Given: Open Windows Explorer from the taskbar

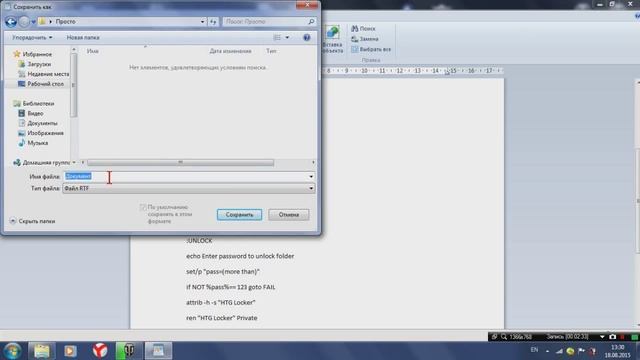Looking at the screenshot, I should pyautogui.click(x=42, y=351).
